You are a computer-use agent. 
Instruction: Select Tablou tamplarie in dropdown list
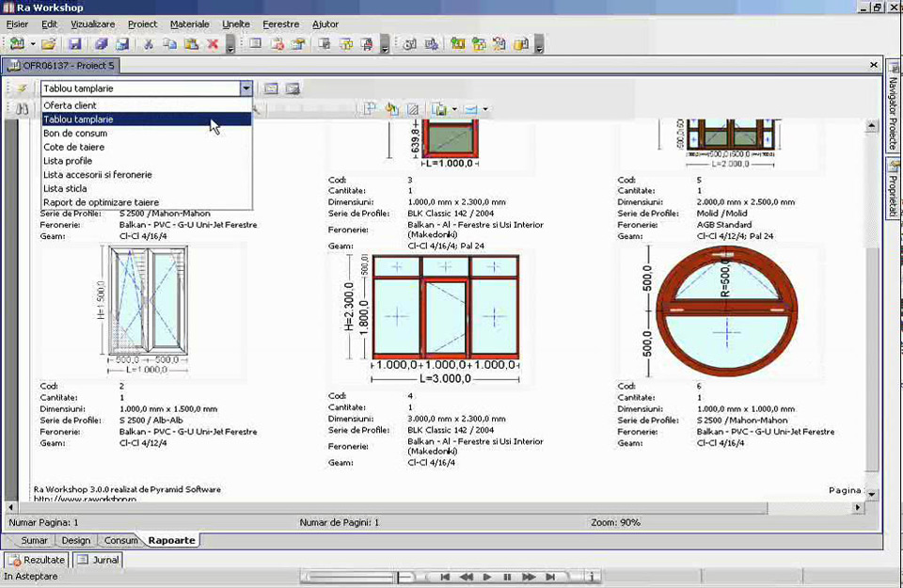click(147, 119)
